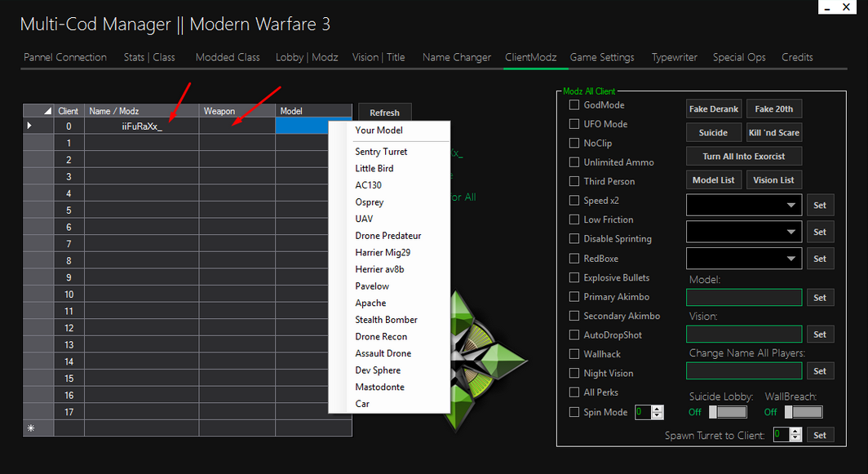Flip the WallBreach toggle switch
Viewport: 868px width, 474px height.
pyautogui.click(x=803, y=412)
